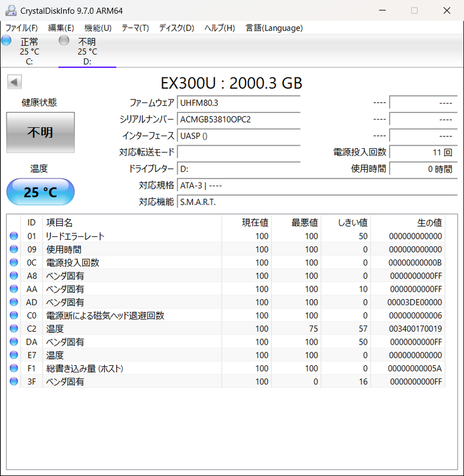Click the 電源投入回数 value 11 回
Viewport: 464px width, 476px height.
424,152
